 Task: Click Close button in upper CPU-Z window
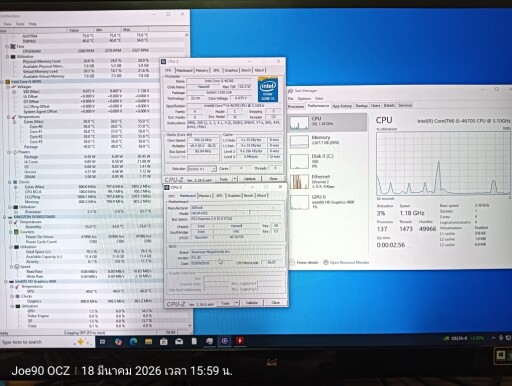coord(273,179)
